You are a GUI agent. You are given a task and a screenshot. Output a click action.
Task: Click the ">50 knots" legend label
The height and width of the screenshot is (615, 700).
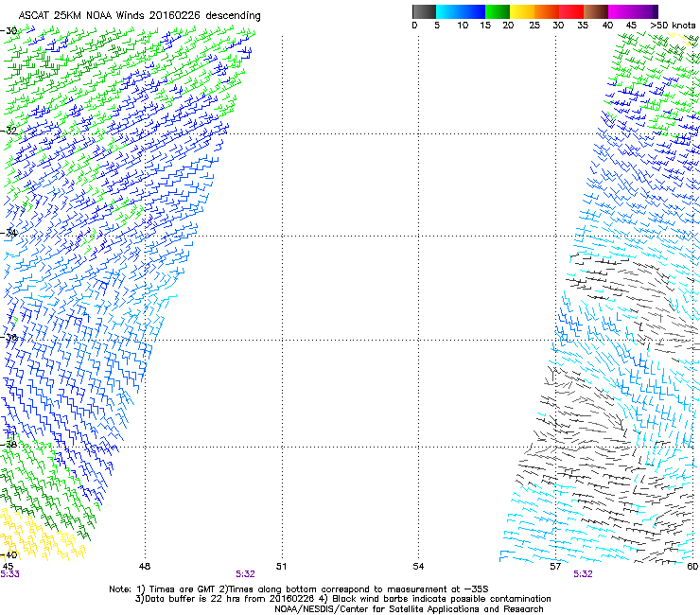(x=673, y=26)
